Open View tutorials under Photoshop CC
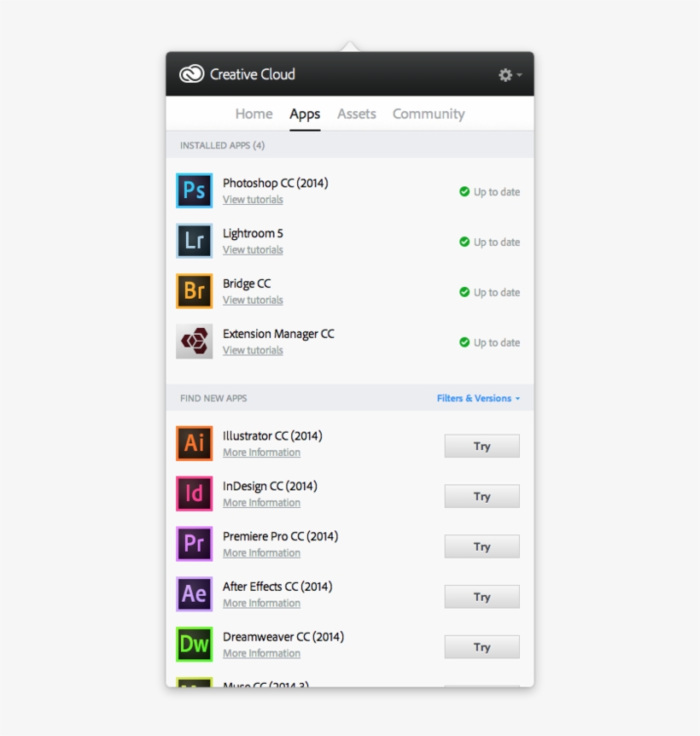The image size is (700, 736). (253, 200)
